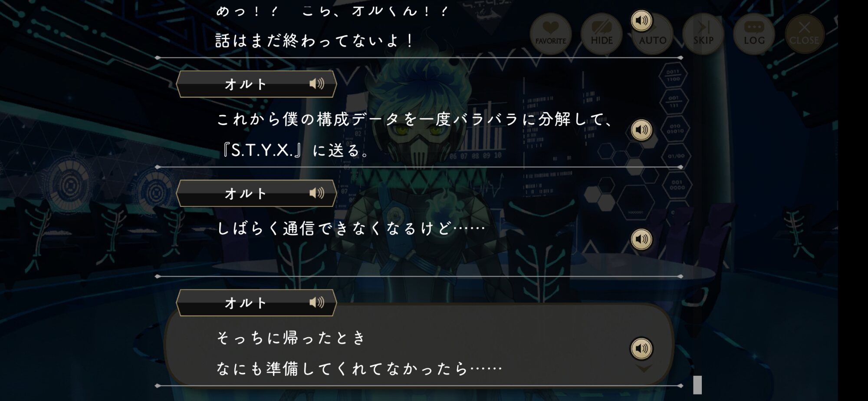
Task: Tap speaker icon in third オルト name plate
Action: pos(317,302)
